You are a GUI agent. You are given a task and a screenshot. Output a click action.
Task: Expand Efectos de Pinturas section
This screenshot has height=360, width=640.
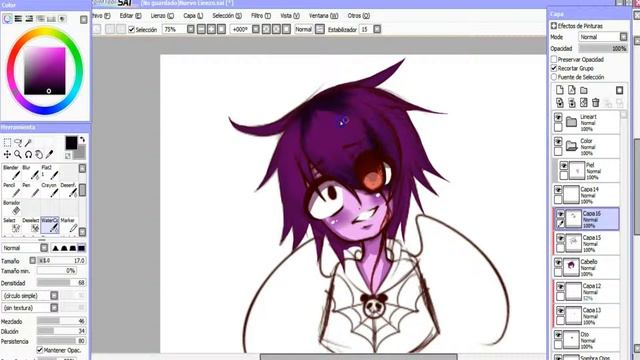pyautogui.click(x=554, y=26)
